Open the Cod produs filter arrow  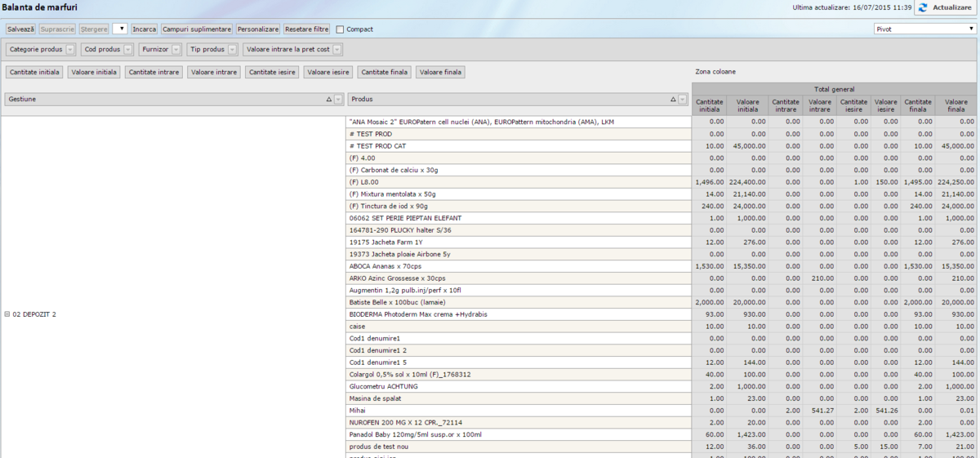point(128,50)
